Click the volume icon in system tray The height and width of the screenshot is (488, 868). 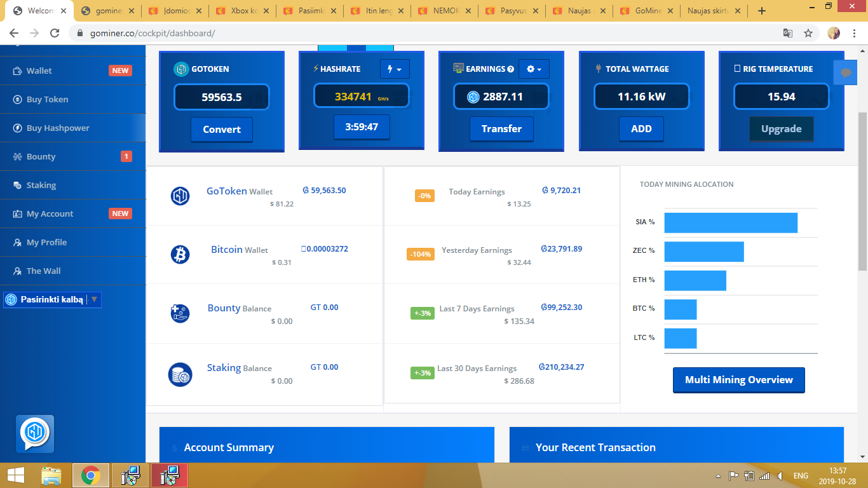pos(780,476)
